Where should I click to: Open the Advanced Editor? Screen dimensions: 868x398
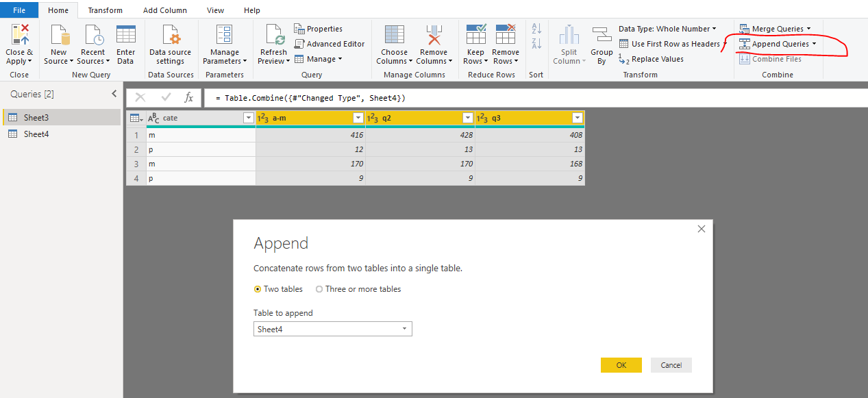(330, 44)
